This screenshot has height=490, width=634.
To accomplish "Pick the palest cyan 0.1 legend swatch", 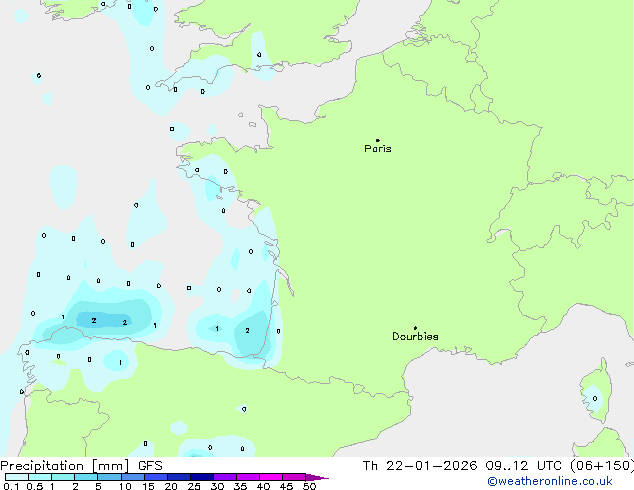I will (17, 477).
